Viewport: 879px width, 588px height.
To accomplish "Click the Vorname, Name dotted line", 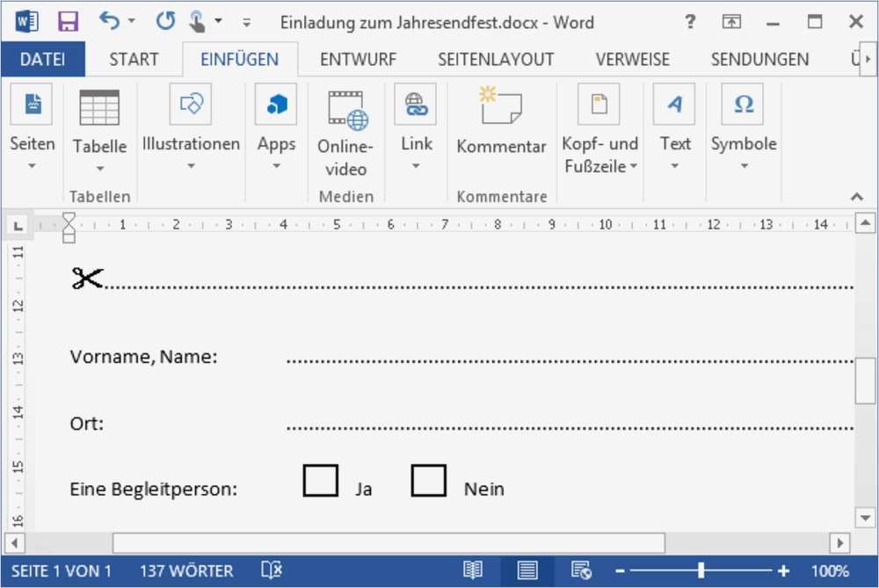I will 570,360.
